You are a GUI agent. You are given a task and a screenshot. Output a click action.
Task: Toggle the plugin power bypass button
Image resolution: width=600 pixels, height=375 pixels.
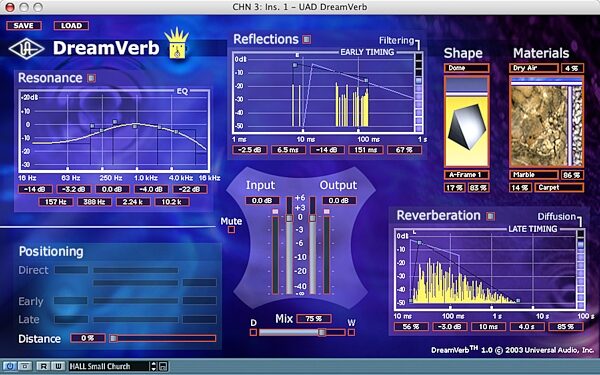pos(10,366)
